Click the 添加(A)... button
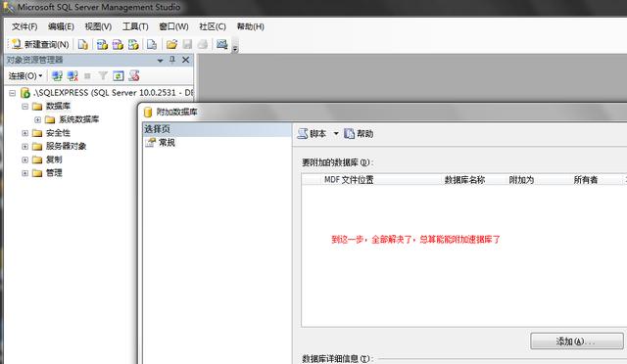The width and height of the screenshot is (627, 364). coord(577,341)
